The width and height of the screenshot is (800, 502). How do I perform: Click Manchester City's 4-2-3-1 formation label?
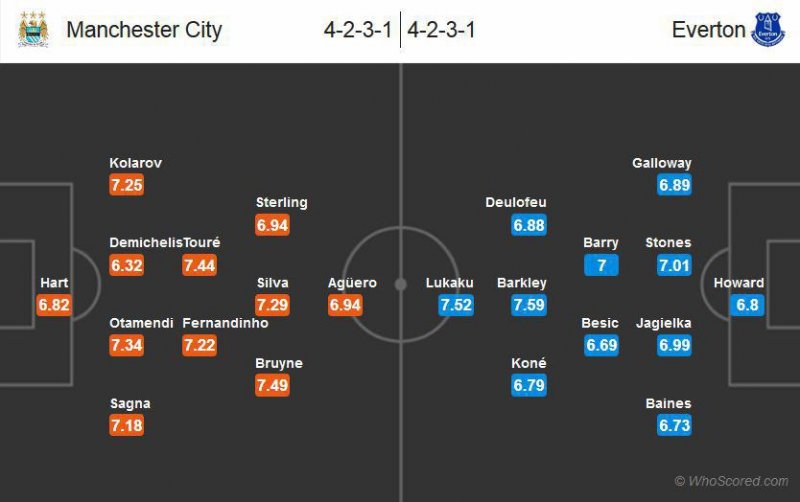358,30
